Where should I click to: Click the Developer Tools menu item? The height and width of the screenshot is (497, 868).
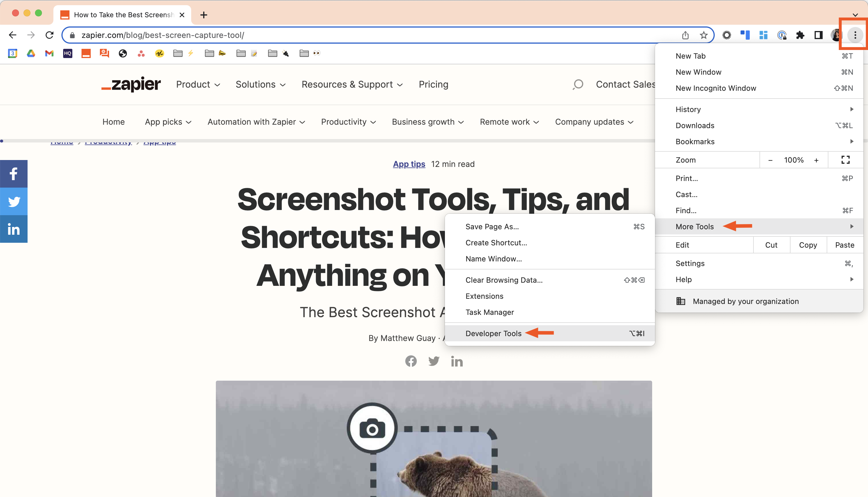tap(494, 333)
